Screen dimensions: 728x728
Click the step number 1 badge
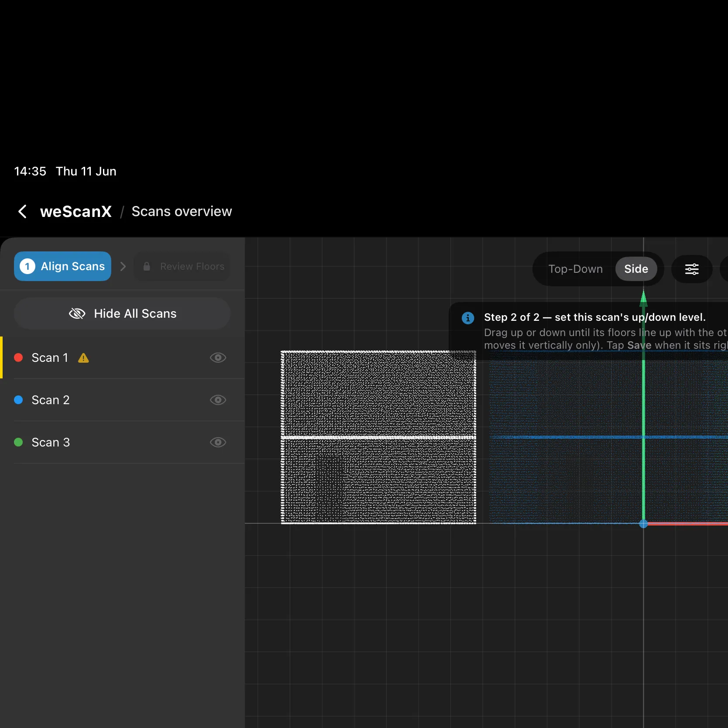[27, 266]
